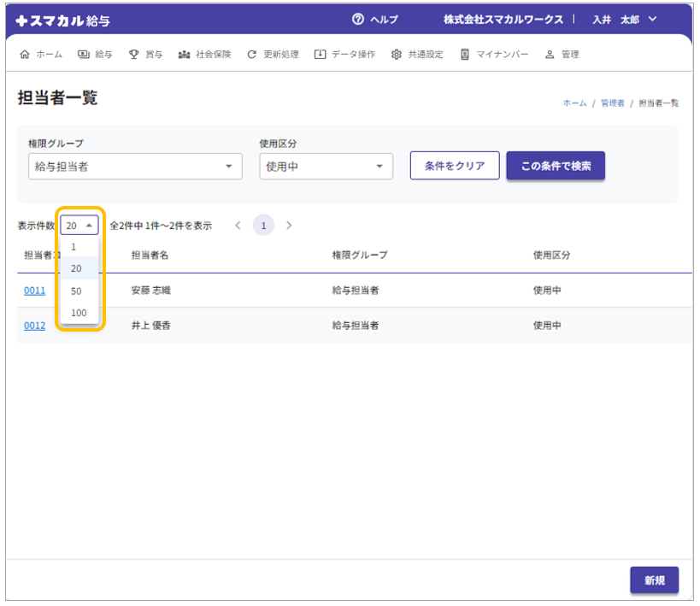Open the 管理 person icon menu
The height and width of the screenshot is (606, 700).
[x=550, y=55]
